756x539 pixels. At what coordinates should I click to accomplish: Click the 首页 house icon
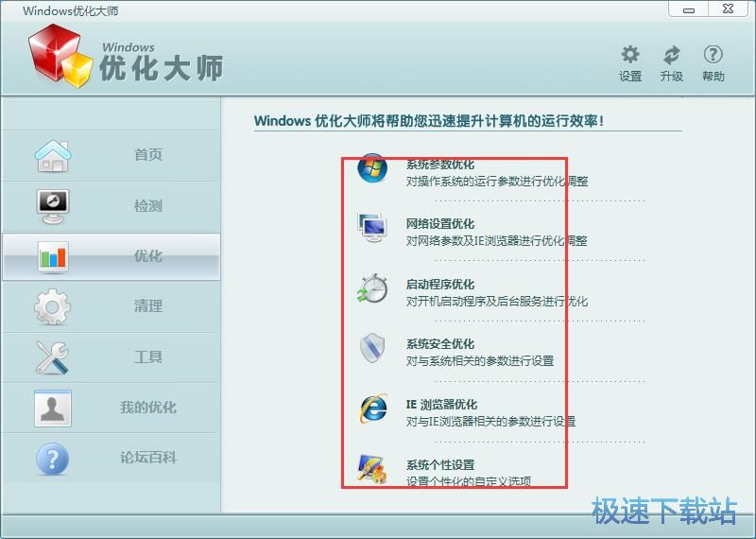tap(53, 156)
